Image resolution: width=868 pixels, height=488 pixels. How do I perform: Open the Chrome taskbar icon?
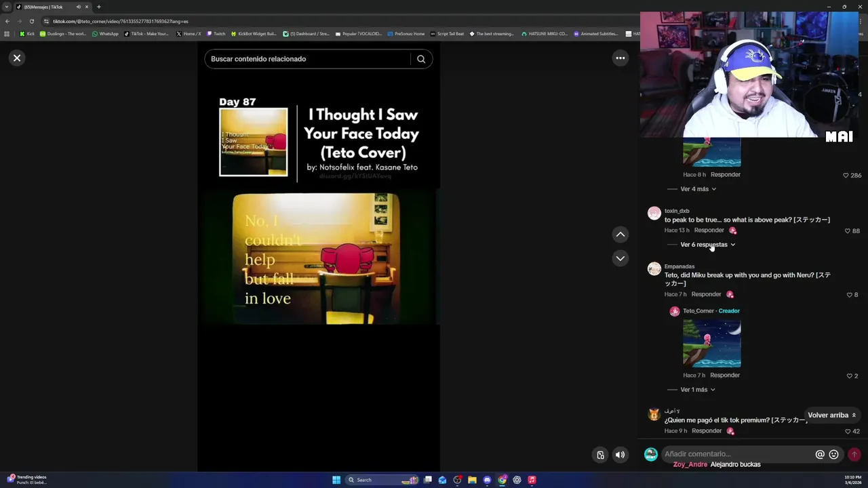(x=502, y=480)
